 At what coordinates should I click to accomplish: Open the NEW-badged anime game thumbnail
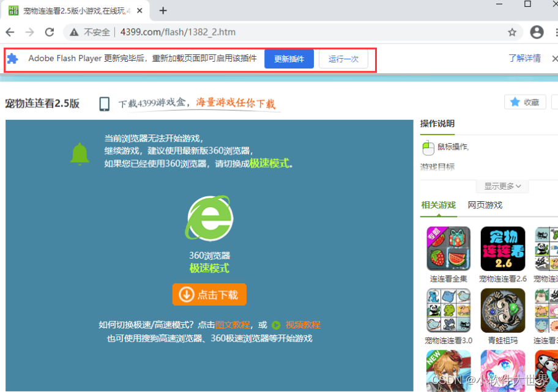pos(448,371)
